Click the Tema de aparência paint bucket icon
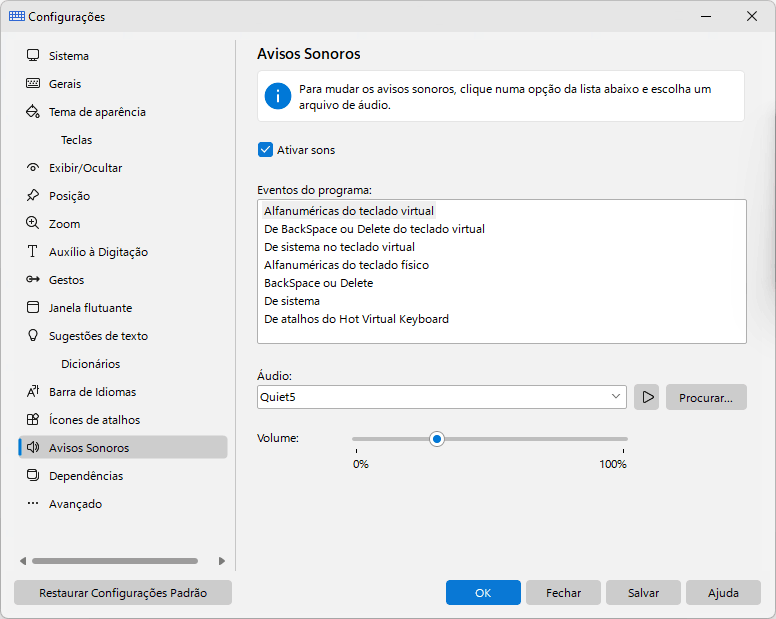 [33, 111]
